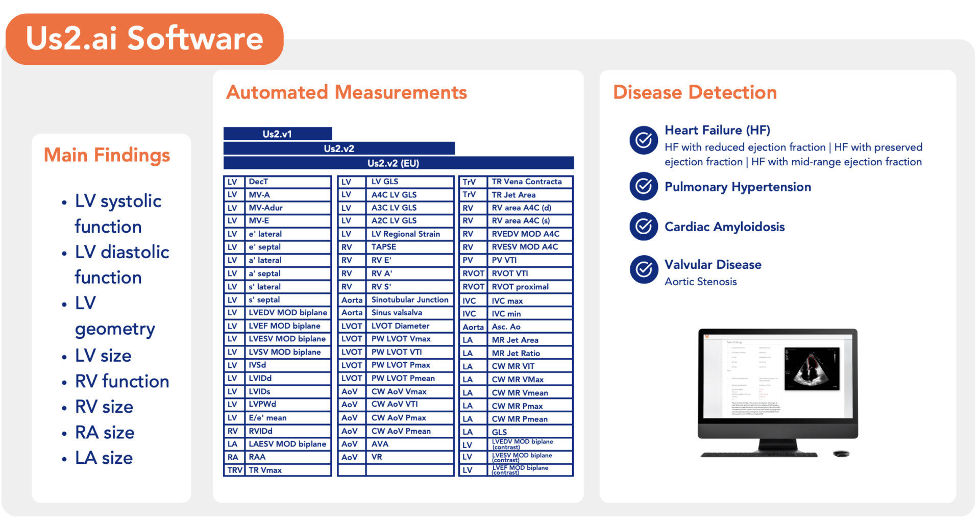This screenshot has height=524, width=980.
Task: Click the Main Findings heading
Action: (107, 155)
